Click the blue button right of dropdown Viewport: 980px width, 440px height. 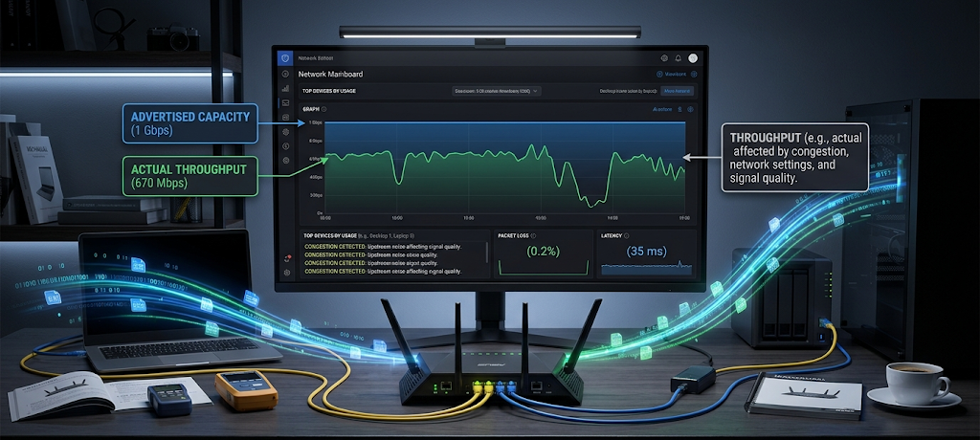coord(677,91)
